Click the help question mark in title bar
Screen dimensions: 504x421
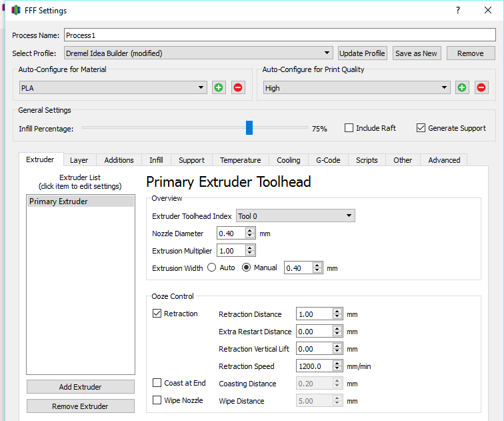458,11
